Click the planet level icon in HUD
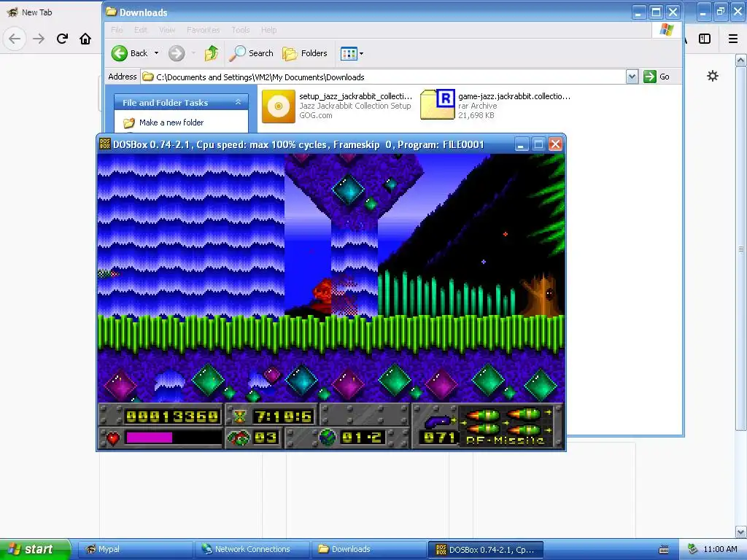747x560 pixels. (328, 437)
